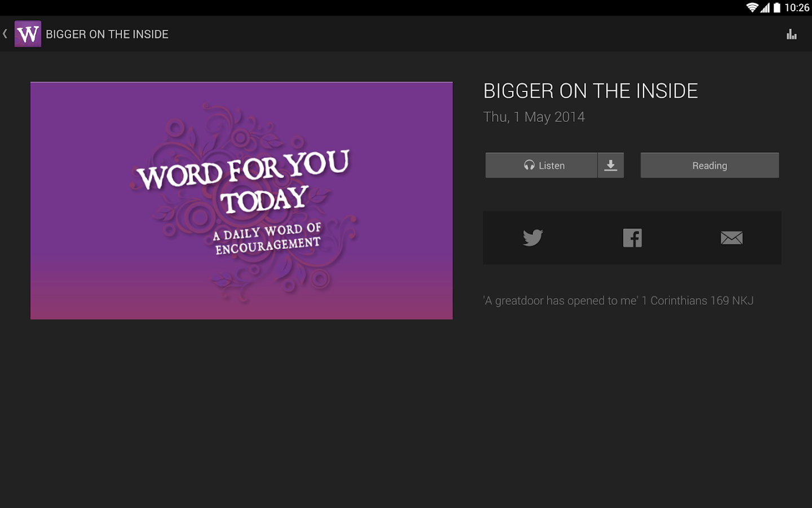This screenshot has width=812, height=508.
Task: Click the Listen button
Action: pyautogui.click(x=541, y=165)
